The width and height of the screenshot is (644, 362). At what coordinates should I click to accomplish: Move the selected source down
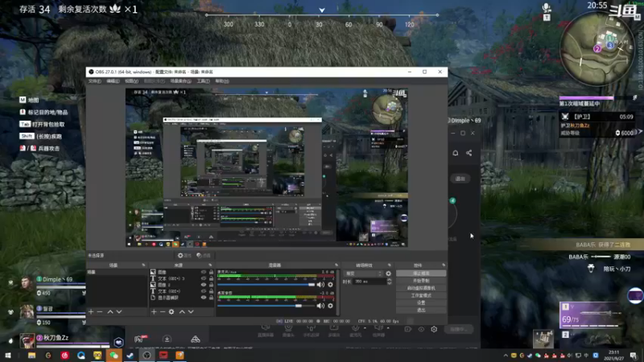click(x=191, y=312)
